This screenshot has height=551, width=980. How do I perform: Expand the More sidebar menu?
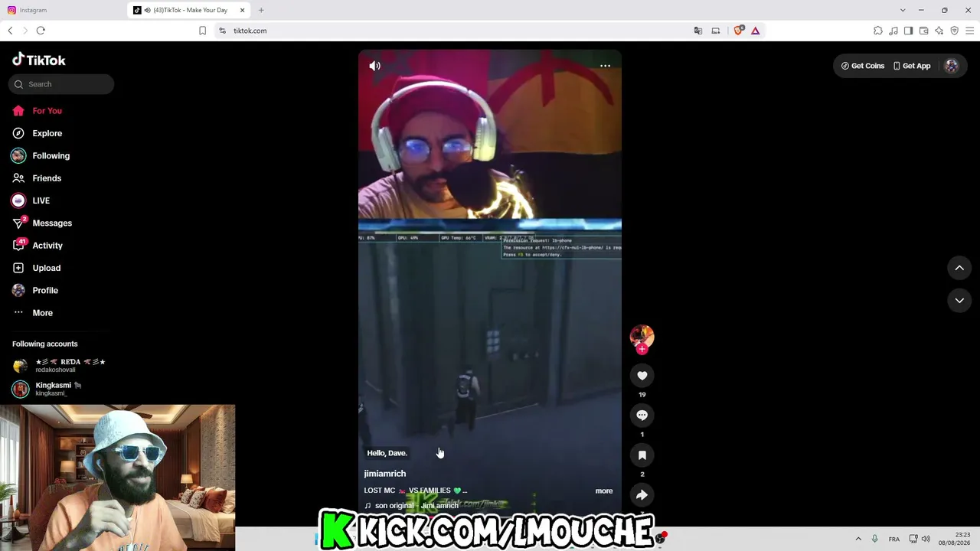(42, 313)
